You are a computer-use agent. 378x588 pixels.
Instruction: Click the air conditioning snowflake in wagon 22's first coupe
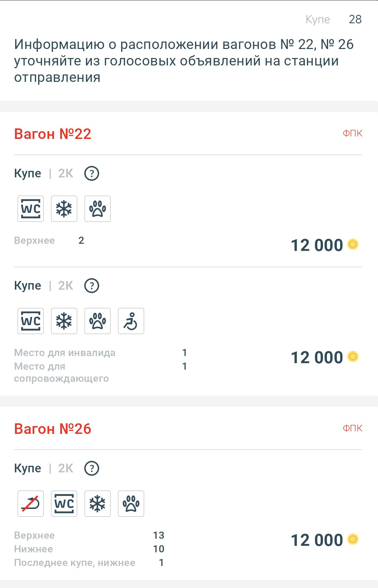pyautogui.click(x=64, y=209)
